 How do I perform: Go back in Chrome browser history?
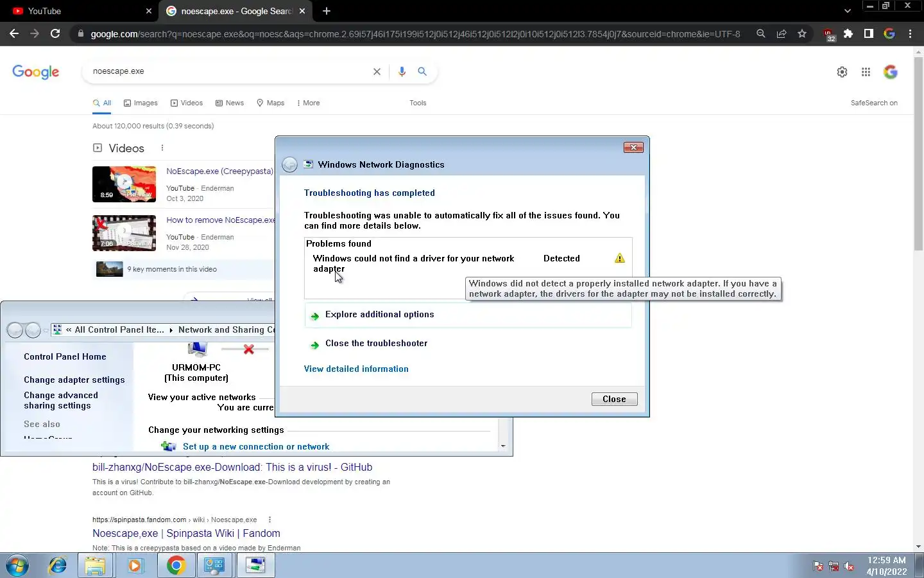[14, 33]
